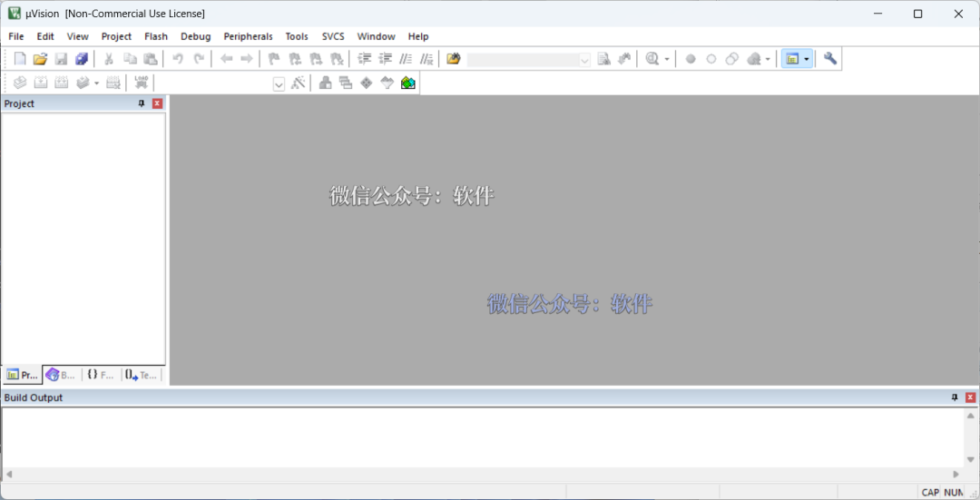
Task: Open Manage Run-Time Environment diamond icon
Action: click(x=367, y=83)
